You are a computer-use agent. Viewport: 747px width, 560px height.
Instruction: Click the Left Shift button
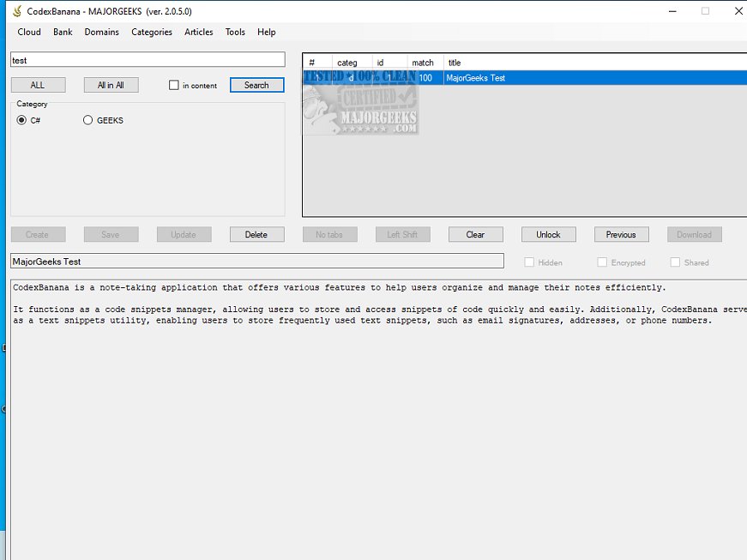tap(402, 234)
